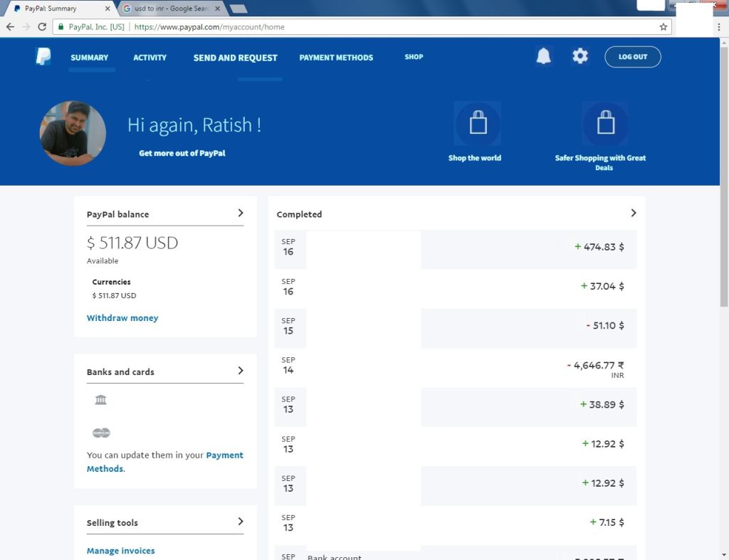This screenshot has height=560, width=729.
Task: Close the PayPal: Summary tab
Action: pyautogui.click(x=107, y=9)
